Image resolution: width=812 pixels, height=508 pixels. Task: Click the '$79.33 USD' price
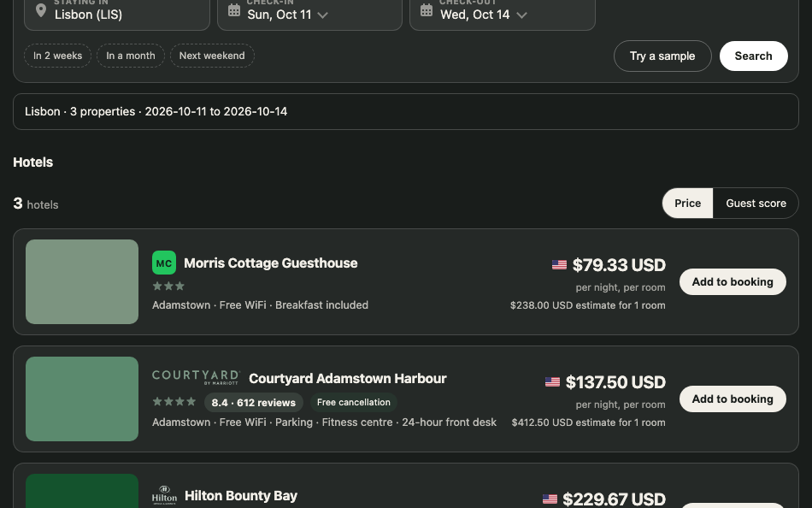(619, 265)
